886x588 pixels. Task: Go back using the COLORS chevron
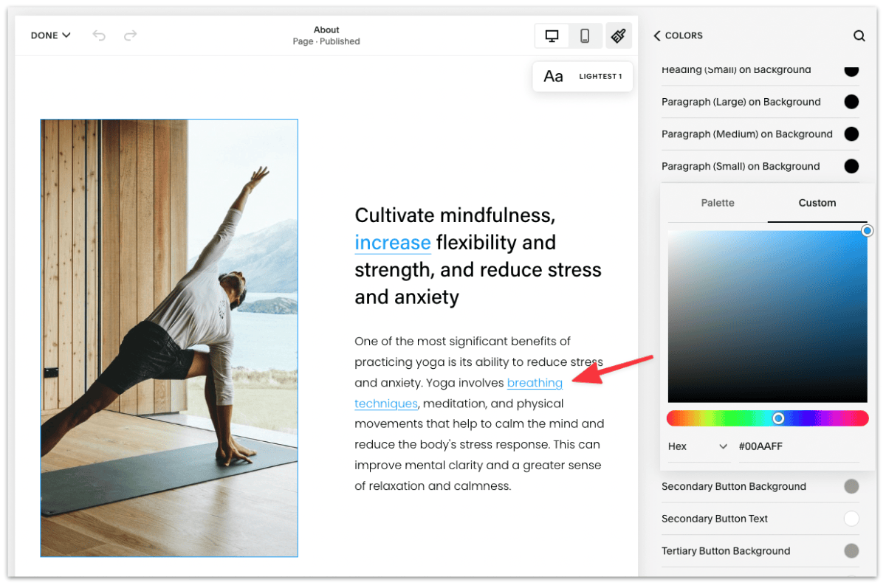pyautogui.click(x=658, y=35)
